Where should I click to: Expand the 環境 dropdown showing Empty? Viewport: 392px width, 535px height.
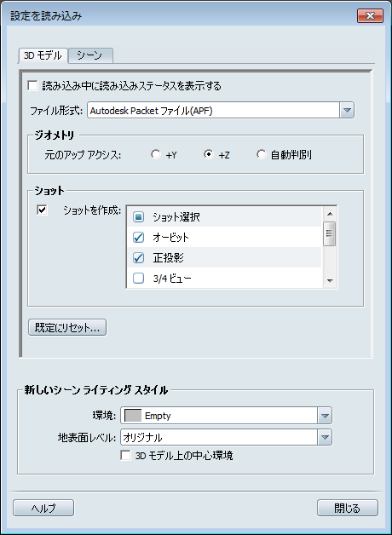[x=325, y=416]
